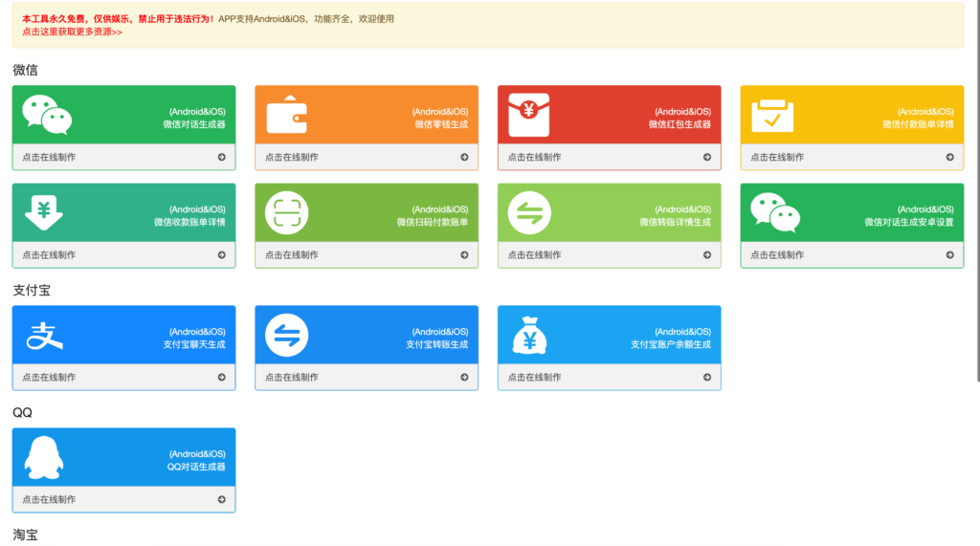
Task: Click the red envelope icon on 微信红包生成器
Action: (x=529, y=115)
